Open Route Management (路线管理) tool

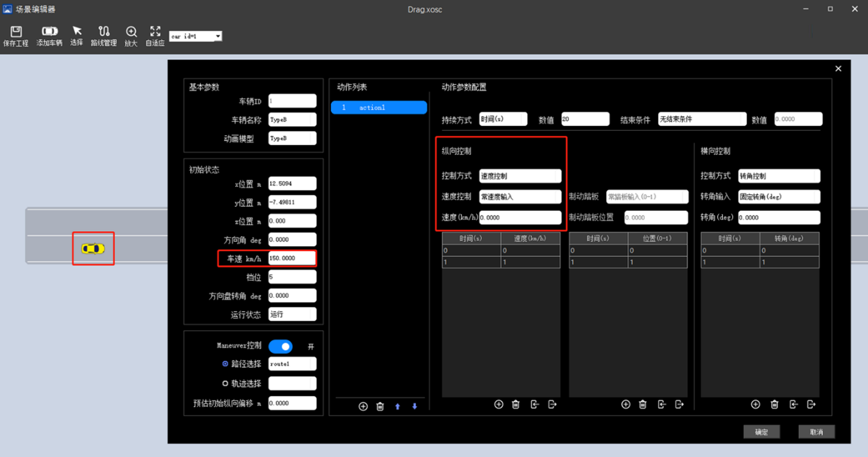pyautogui.click(x=103, y=36)
